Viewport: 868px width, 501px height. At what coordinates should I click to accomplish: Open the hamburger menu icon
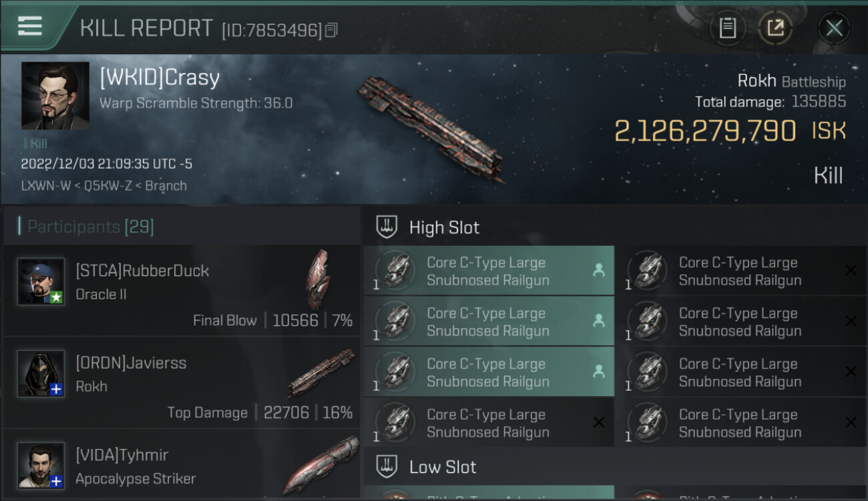click(x=30, y=26)
